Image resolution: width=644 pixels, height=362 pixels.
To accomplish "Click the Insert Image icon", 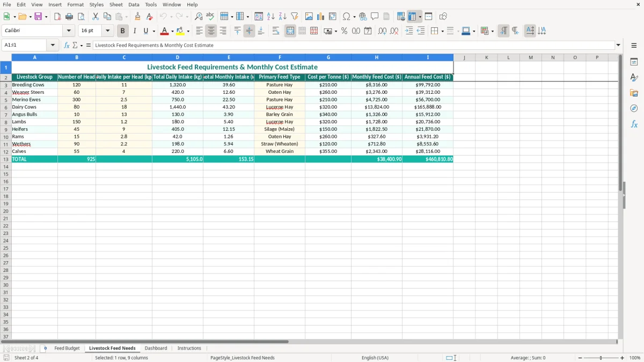I will pos(309,17).
